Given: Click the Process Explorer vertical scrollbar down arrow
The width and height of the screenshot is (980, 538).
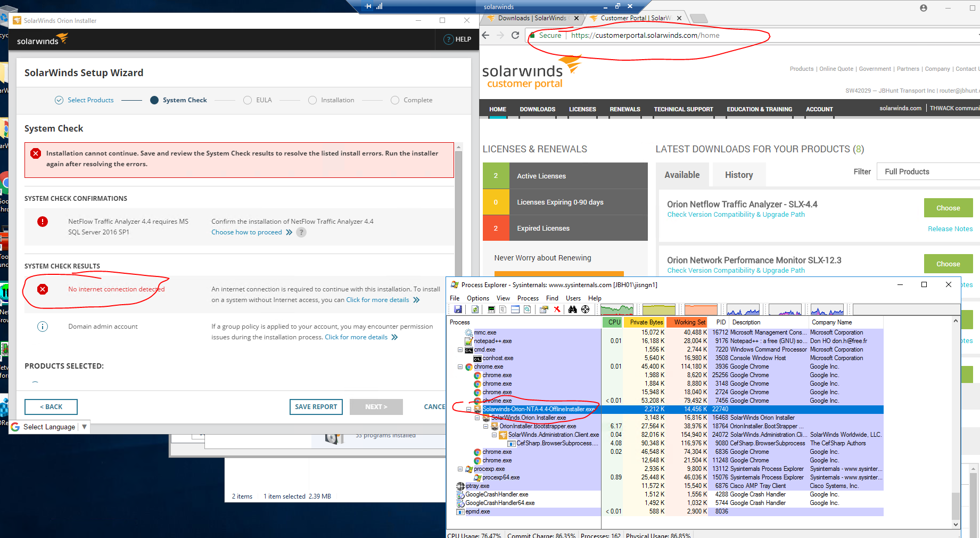Looking at the screenshot, I should 956,524.
